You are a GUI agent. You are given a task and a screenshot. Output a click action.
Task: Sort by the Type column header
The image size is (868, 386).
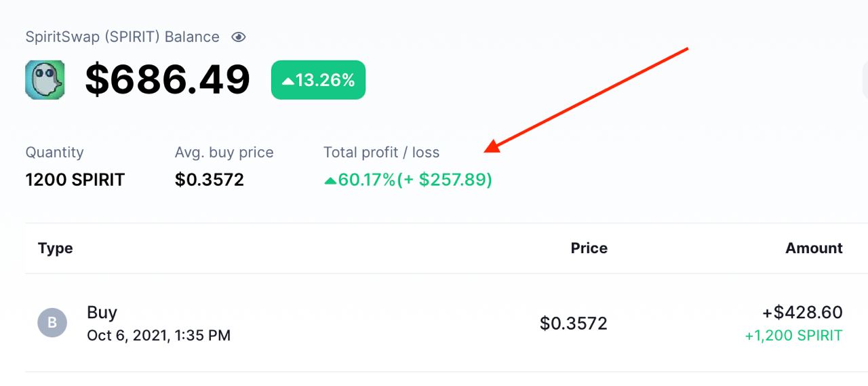[x=56, y=248]
